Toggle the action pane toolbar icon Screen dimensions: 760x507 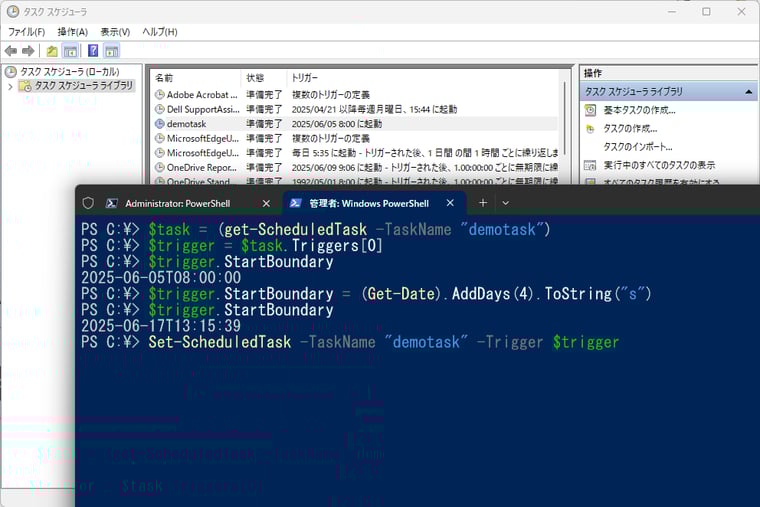point(112,50)
